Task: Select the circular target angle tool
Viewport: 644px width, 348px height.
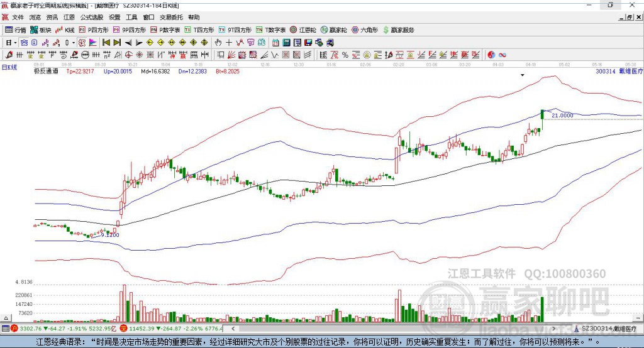Action: click(128, 55)
